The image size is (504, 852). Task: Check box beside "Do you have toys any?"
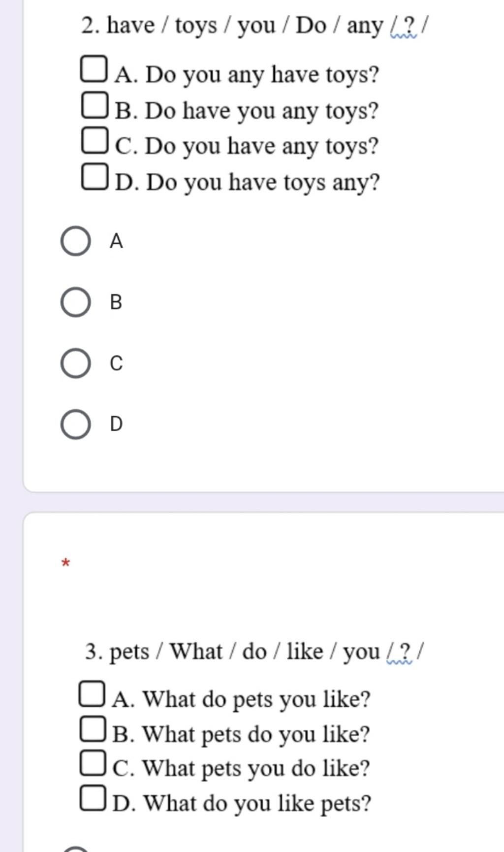(94, 176)
